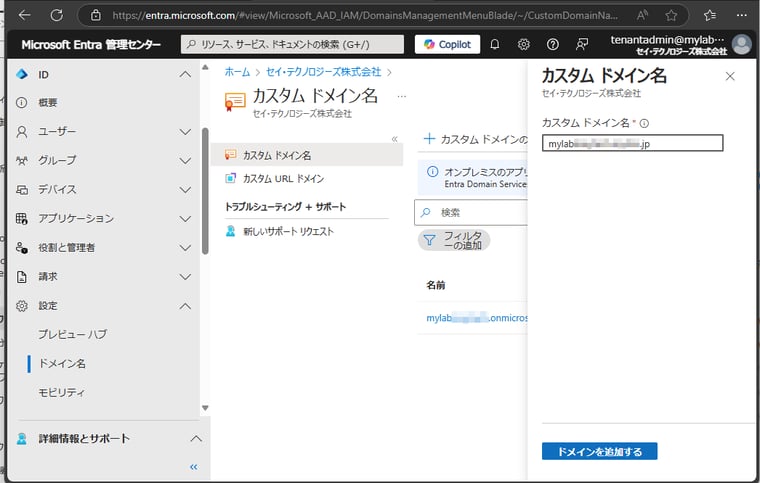Focus the 検索 box above the domain list
Viewport: 760px width, 483px height.
(471, 213)
